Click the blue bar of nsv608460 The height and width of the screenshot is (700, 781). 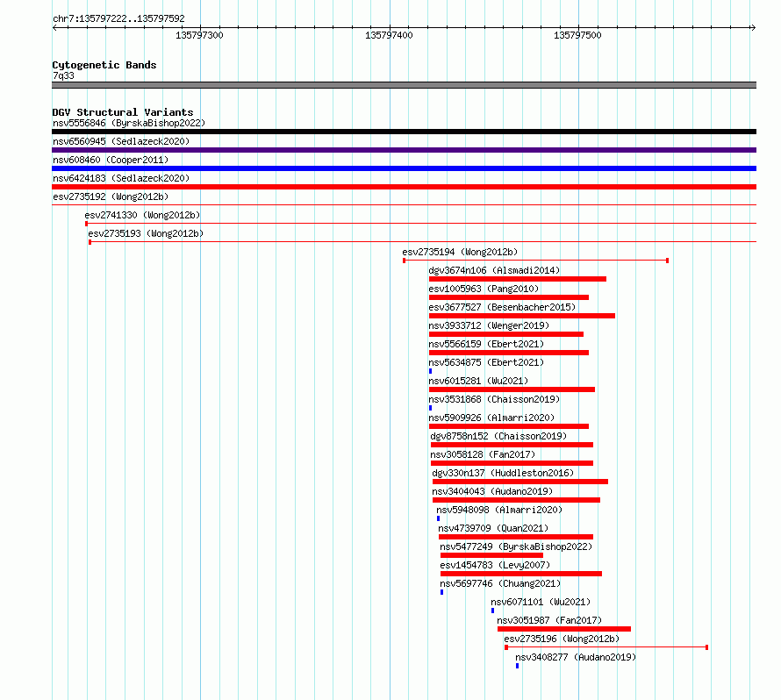pyautogui.click(x=404, y=168)
